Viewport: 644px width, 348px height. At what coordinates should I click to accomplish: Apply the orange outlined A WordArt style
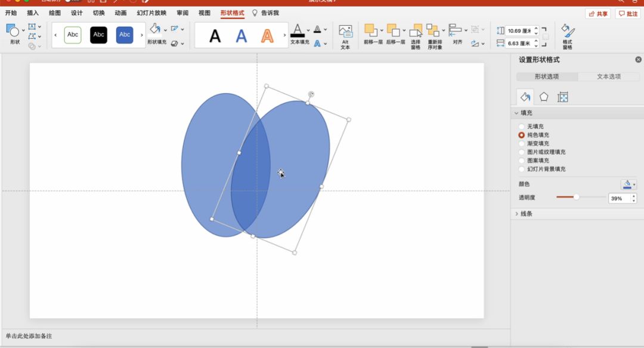(x=267, y=36)
